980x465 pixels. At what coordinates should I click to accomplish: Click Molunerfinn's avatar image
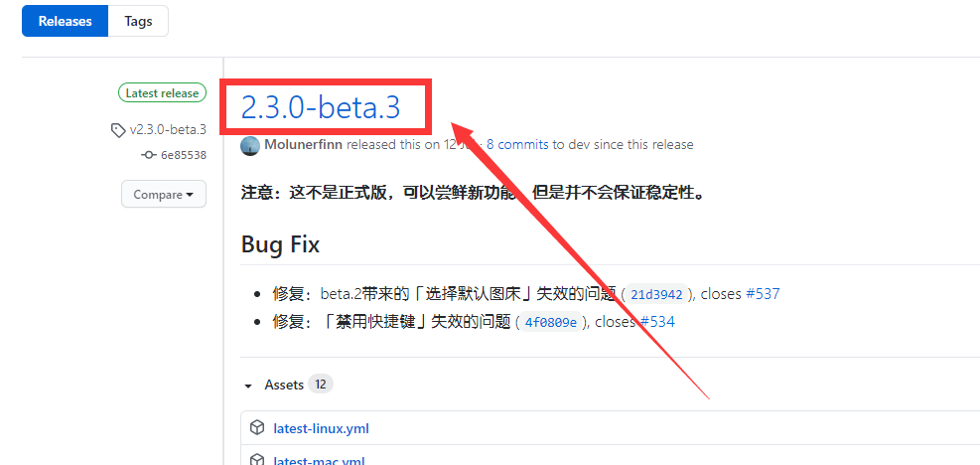(250, 145)
